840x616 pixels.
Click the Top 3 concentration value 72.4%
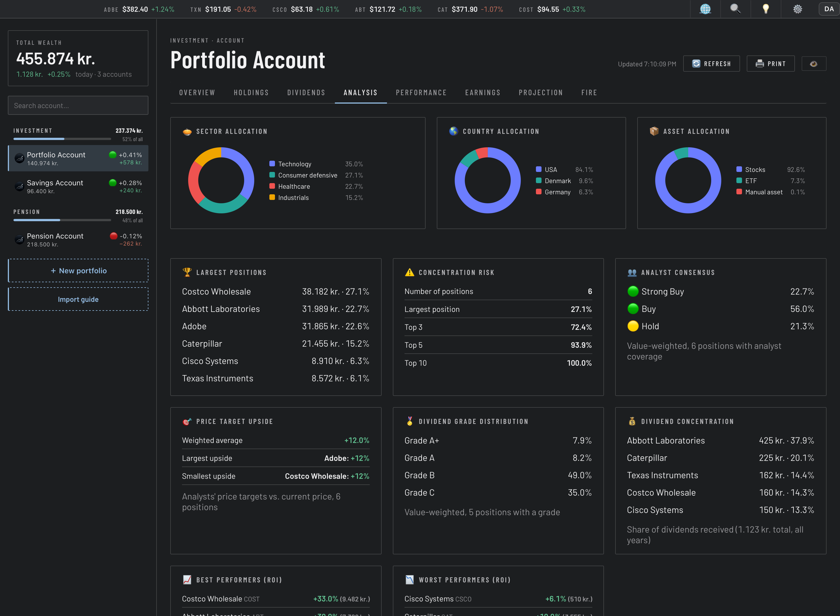581,327
